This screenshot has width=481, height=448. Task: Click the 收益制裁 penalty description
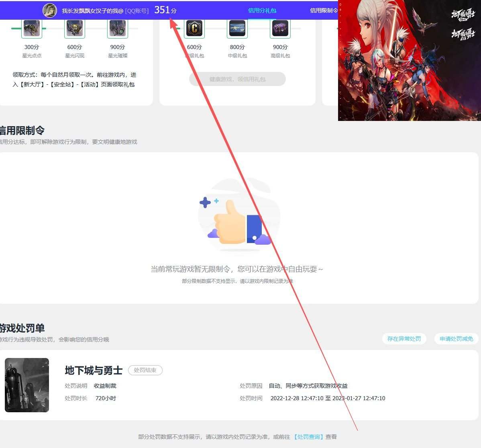coord(105,386)
